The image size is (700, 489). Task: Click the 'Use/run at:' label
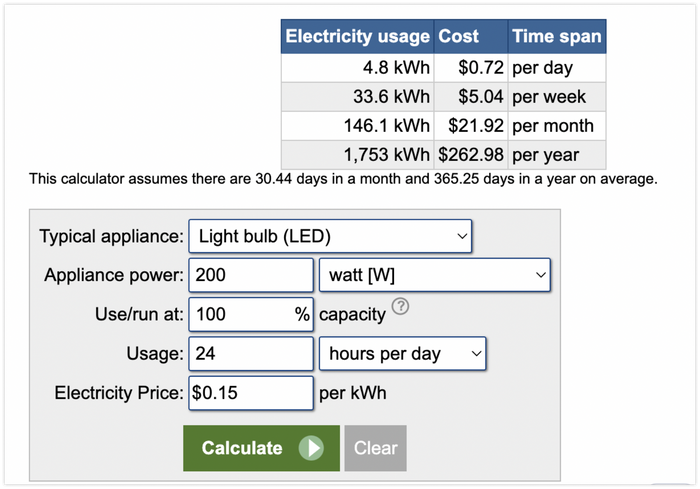tap(139, 314)
